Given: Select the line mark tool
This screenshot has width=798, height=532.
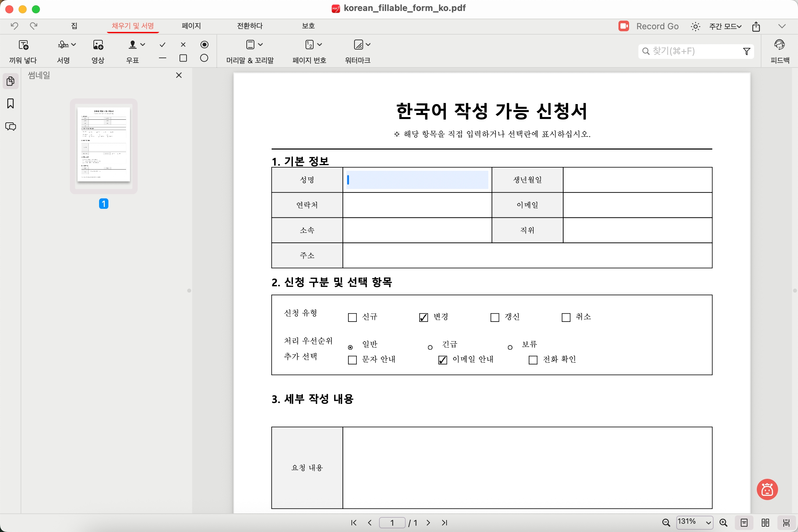Looking at the screenshot, I should (163, 59).
